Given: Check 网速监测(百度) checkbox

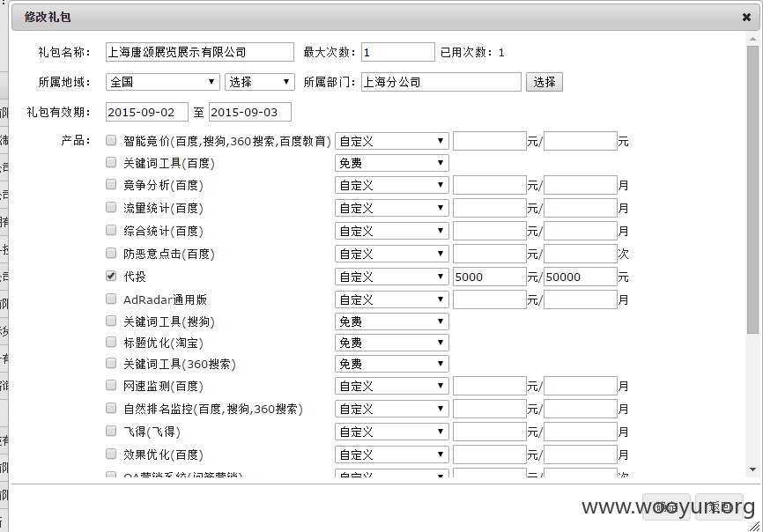Looking at the screenshot, I should point(111,385).
